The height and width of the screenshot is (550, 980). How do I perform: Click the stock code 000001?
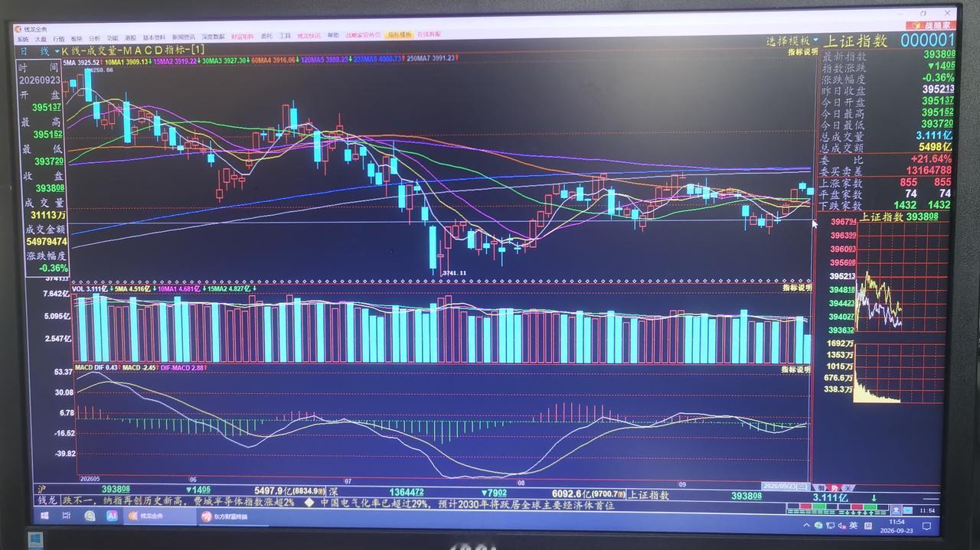(x=928, y=41)
